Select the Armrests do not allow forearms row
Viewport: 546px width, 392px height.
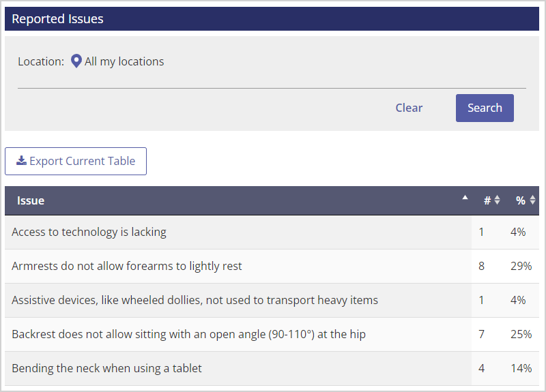pos(272,266)
